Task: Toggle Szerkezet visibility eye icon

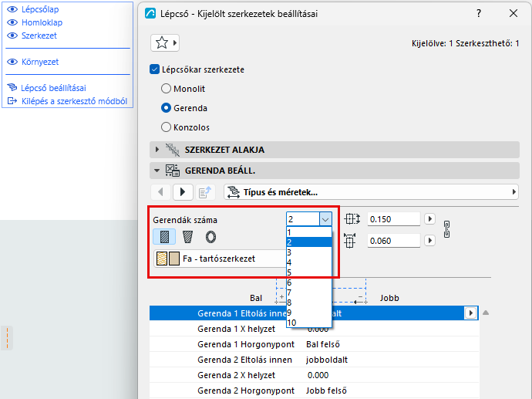Action: pos(12,36)
